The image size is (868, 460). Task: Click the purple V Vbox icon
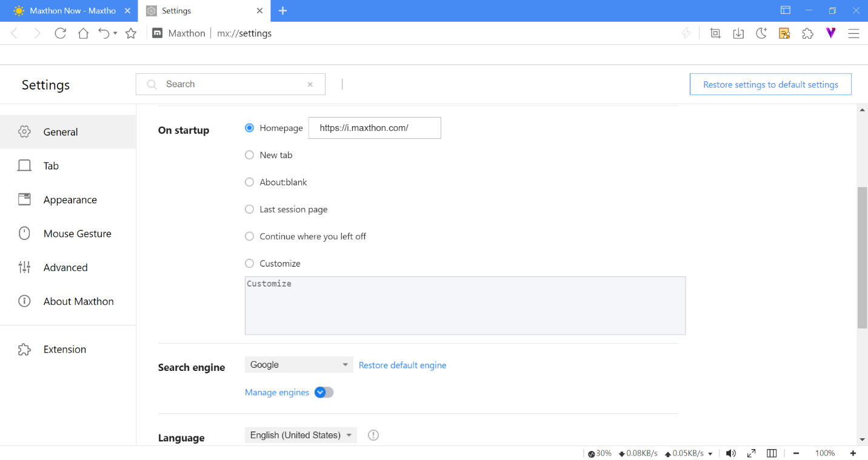[830, 33]
